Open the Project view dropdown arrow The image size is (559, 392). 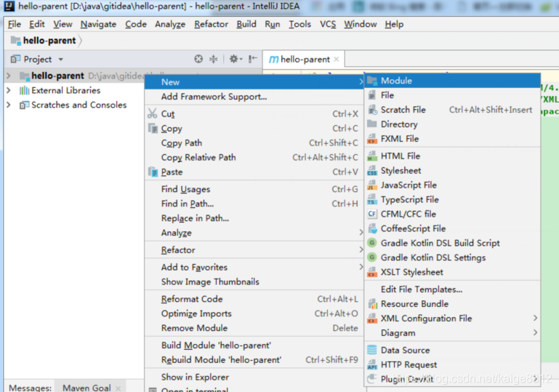(60, 60)
